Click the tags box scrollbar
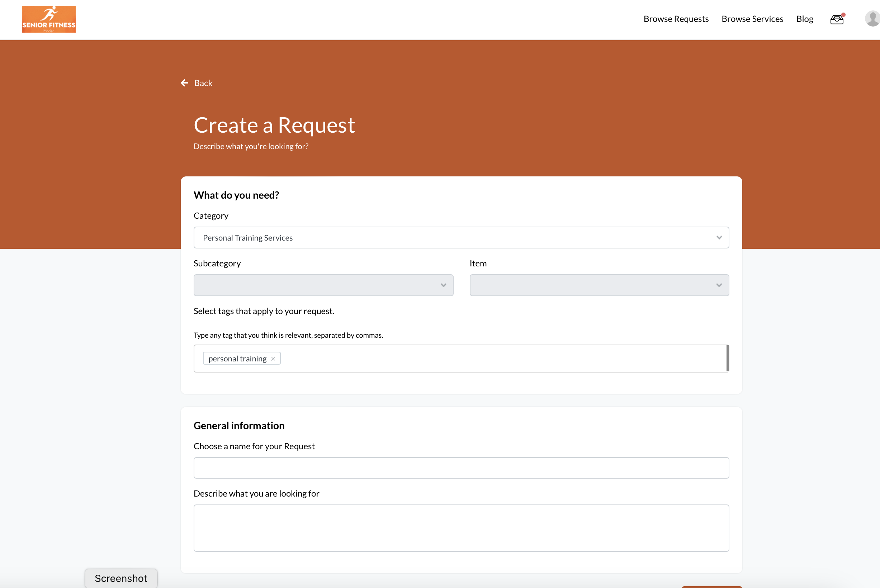 click(x=727, y=359)
